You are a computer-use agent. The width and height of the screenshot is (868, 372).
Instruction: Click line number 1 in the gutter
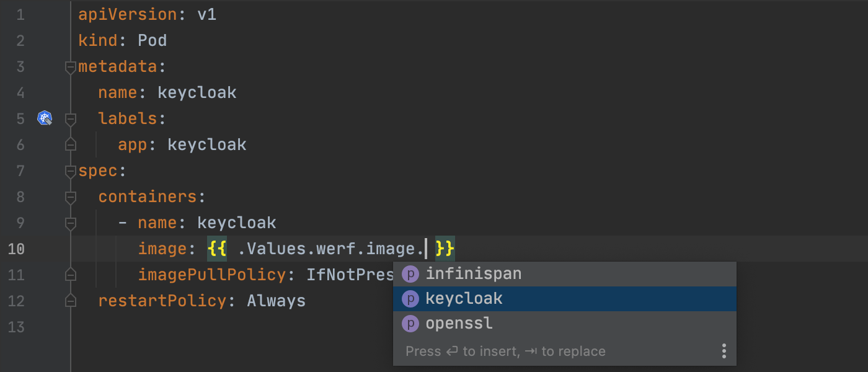pos(20,15)
